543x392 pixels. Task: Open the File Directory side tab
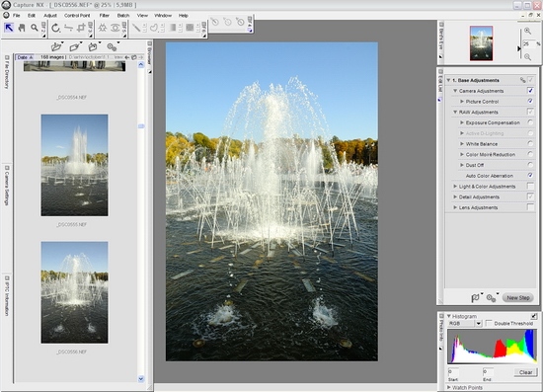tap(7, 72)
